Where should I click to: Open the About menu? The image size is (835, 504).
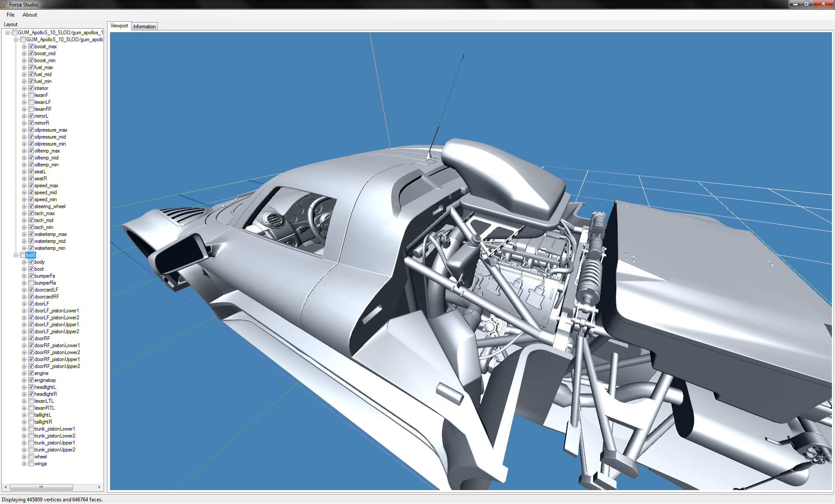coord(30,15)
